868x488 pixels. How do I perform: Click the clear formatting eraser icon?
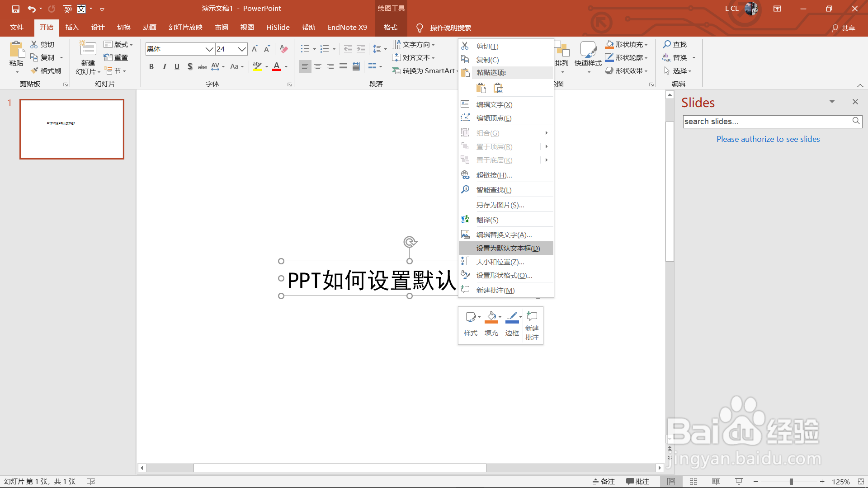pos(284,49)
